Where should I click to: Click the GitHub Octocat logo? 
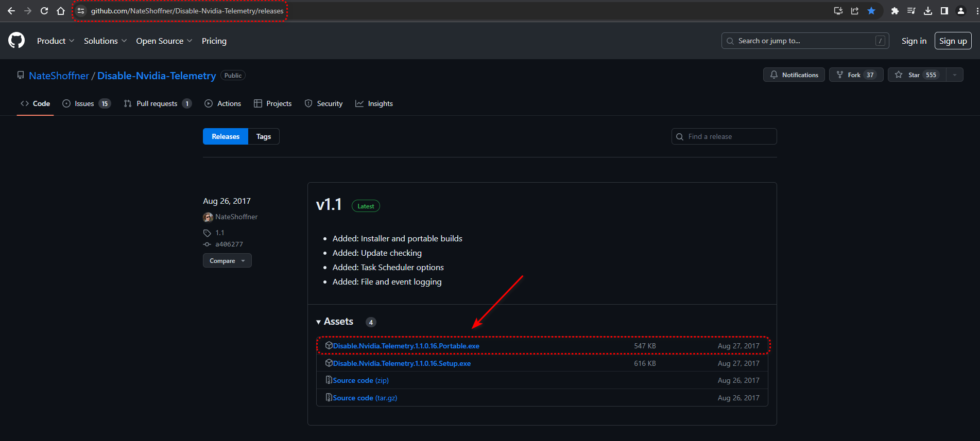point(16,40)
